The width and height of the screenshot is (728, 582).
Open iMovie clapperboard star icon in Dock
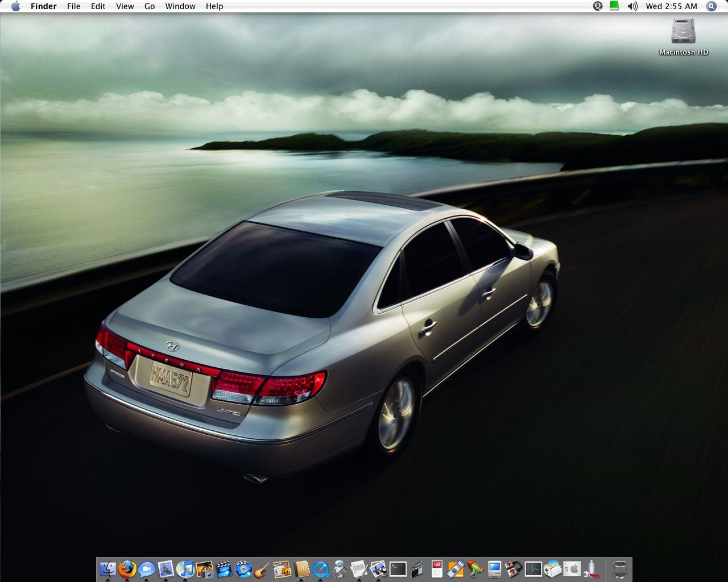click(224, 568)
